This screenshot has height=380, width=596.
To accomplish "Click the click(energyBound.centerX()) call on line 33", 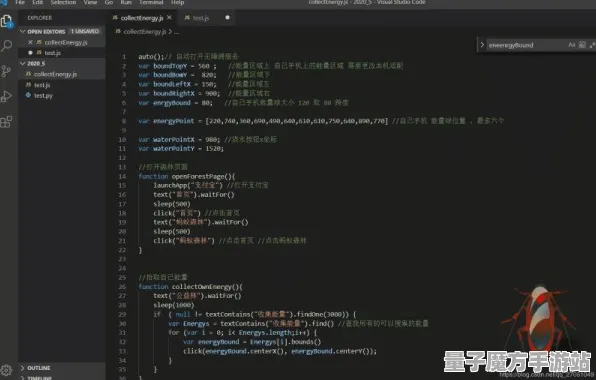I will click(280, 351).
